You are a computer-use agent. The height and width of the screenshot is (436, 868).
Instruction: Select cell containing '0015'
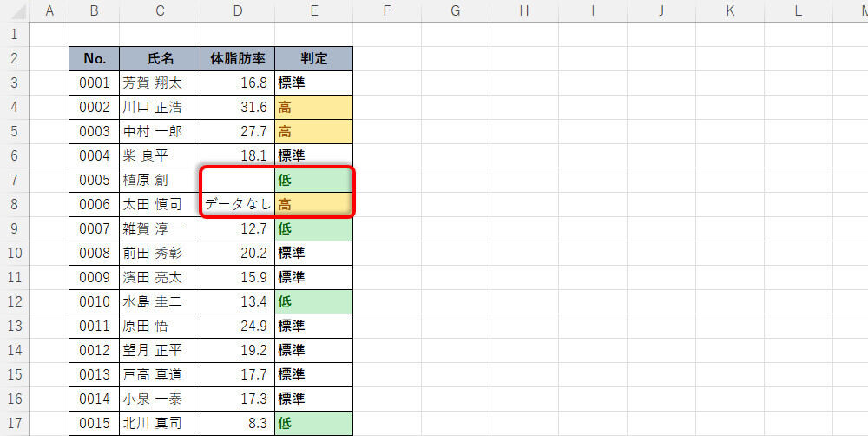coord(94,423)
